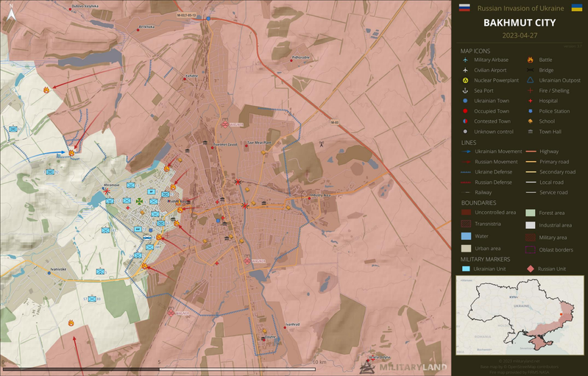Click the Ivanivske town label
Viewport: 588px width, 376px height.
pos(58,269)
